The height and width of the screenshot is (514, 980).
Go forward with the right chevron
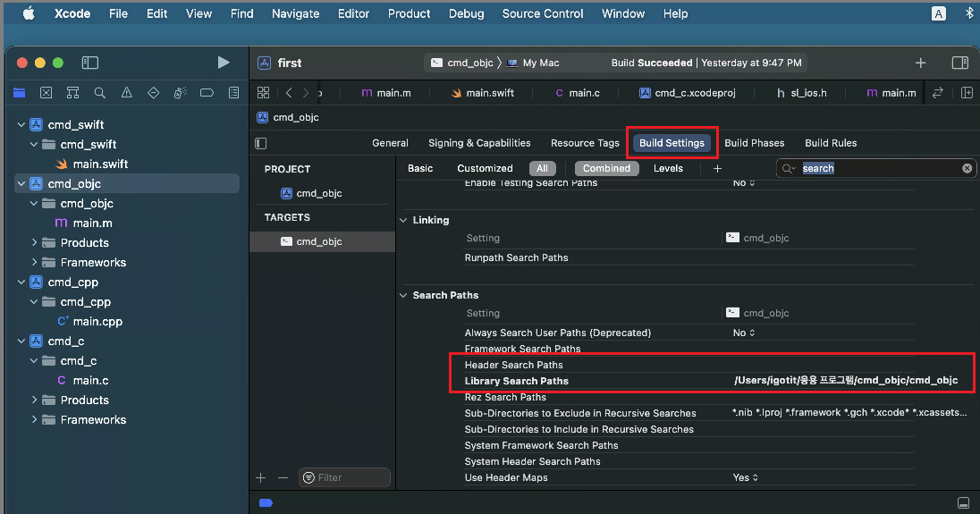[306, 92]
